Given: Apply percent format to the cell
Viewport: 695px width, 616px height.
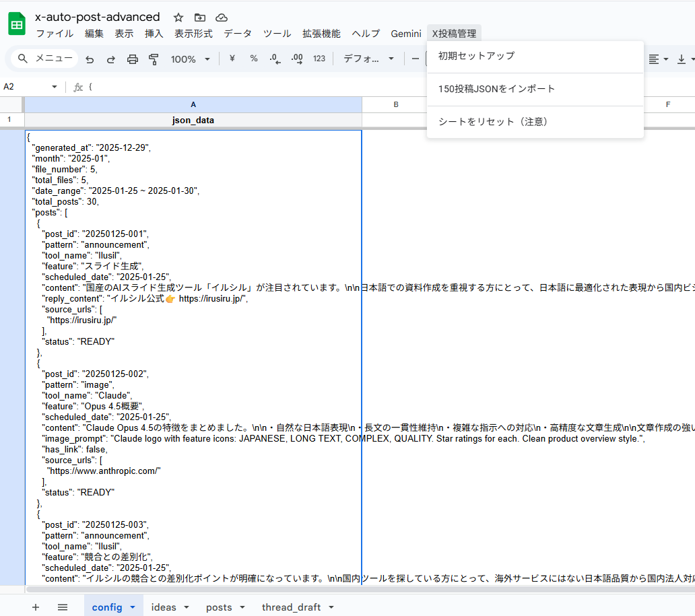Looking at the screenshot, I should pos(254,59).
